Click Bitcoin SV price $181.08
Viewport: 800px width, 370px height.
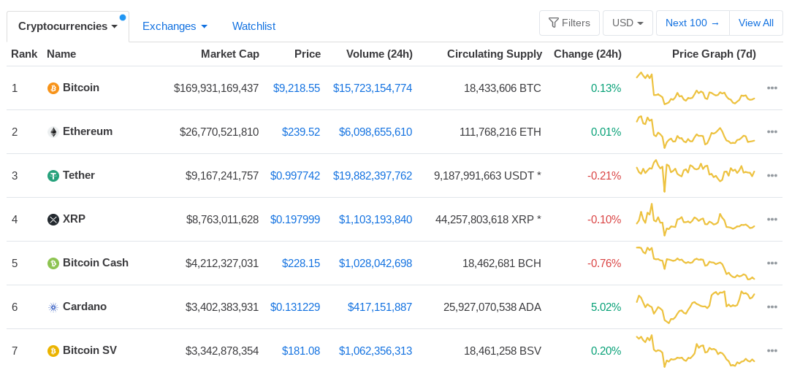(x=301, y=351)
